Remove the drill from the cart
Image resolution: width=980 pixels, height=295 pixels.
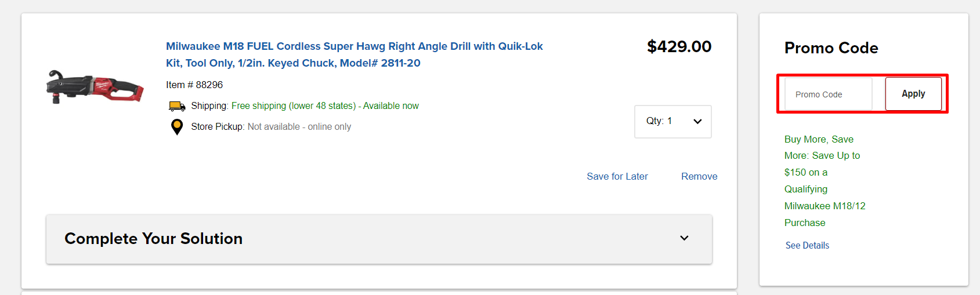coord(699,176)
